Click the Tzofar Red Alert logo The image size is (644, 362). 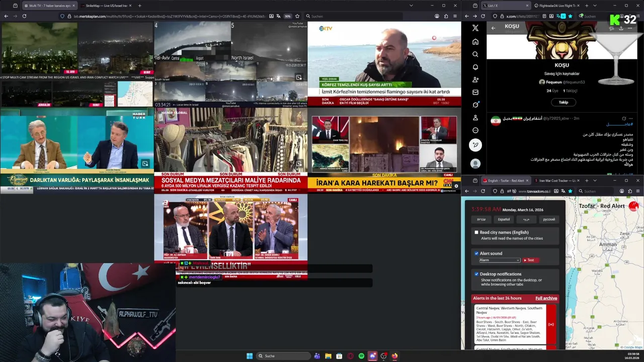click(x=633, y=206)
